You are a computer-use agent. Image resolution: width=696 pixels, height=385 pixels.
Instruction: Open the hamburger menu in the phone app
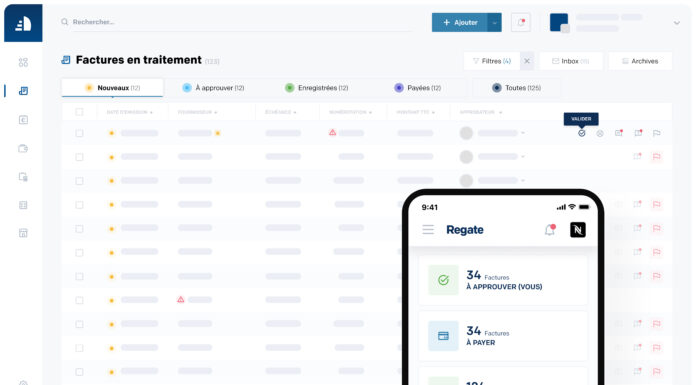pyautogui.click(x=428, y=230)
